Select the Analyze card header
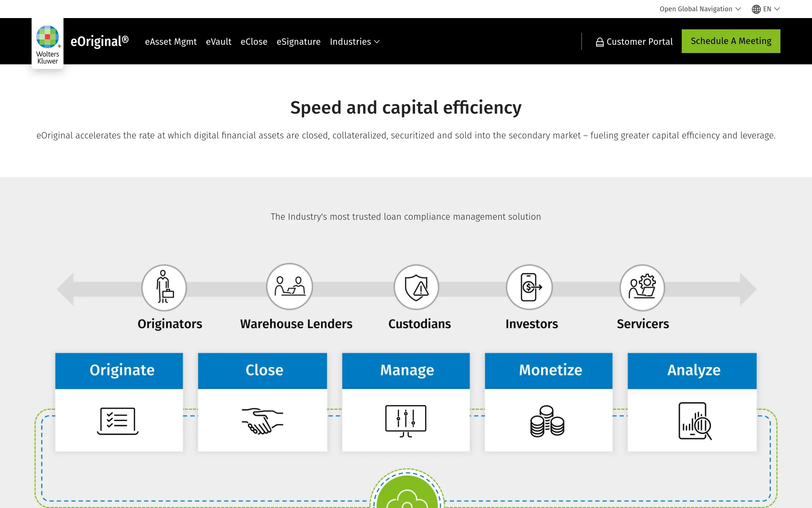 click(692, 371)
